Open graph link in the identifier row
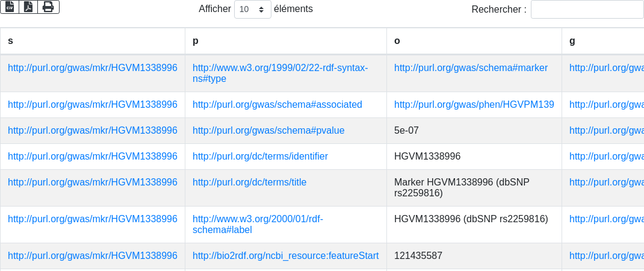The image size is (644, 271). (x=606, y=156)
